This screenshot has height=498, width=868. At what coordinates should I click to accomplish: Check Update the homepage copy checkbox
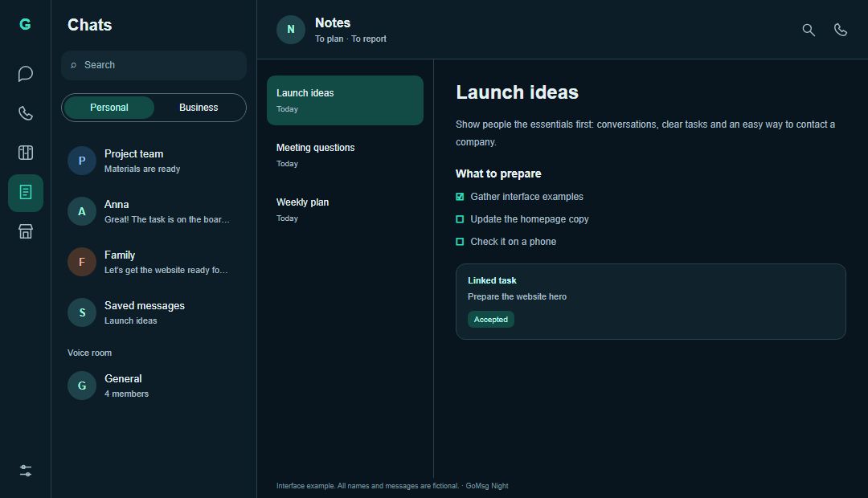click(460, 219)
